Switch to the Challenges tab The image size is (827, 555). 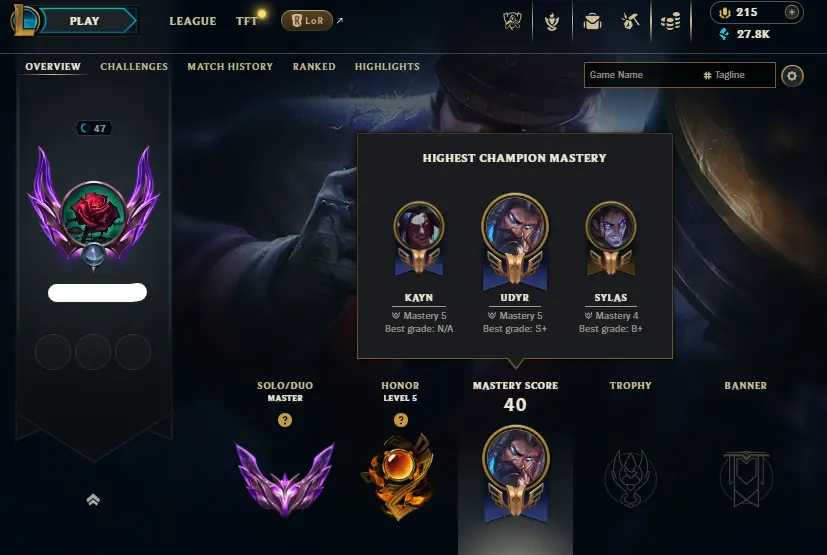(134, 66)
